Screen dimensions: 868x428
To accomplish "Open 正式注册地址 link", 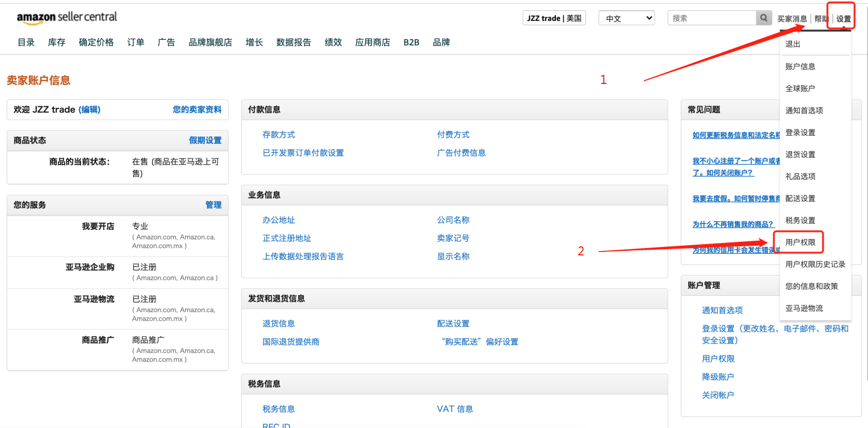I will point(287,238).
